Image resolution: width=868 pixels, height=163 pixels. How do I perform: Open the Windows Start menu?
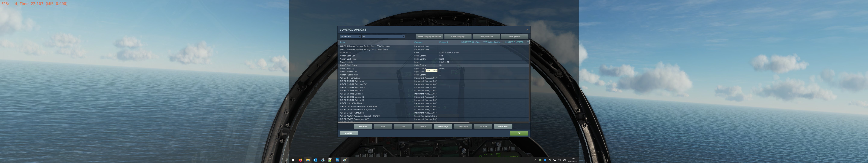pyautogui.click(x=293, y=160)
